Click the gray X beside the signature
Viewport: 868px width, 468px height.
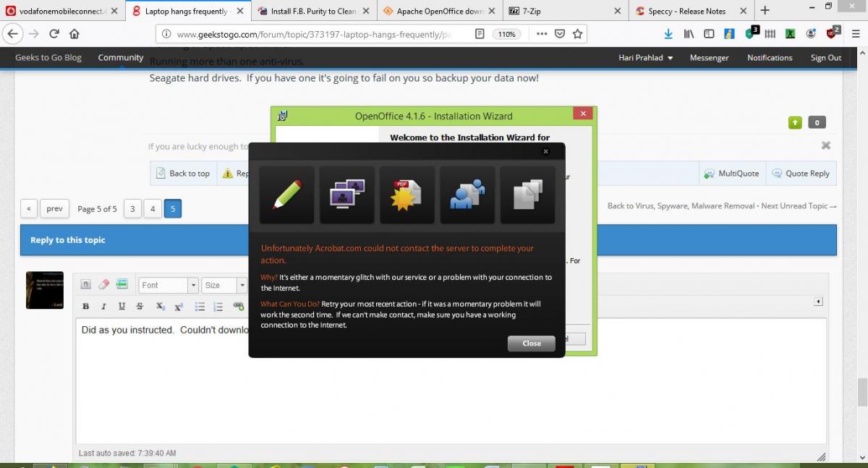(826, 145)
